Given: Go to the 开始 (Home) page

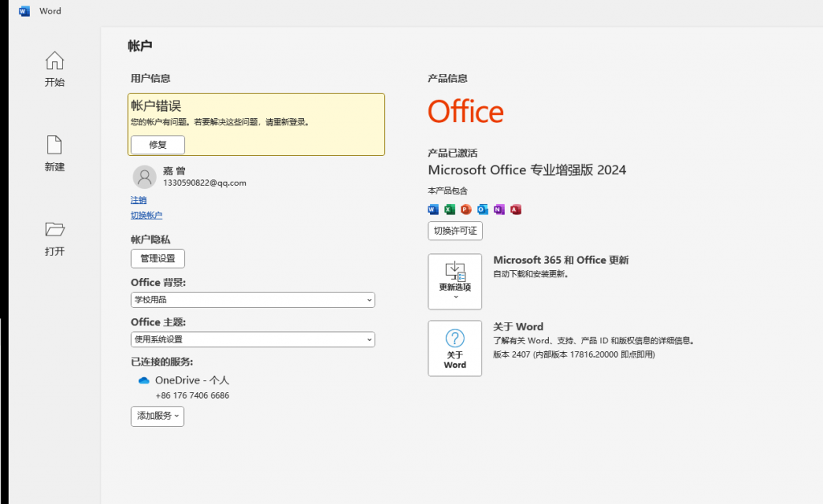Looking at the screenshot, I should [x=54, y=70].
